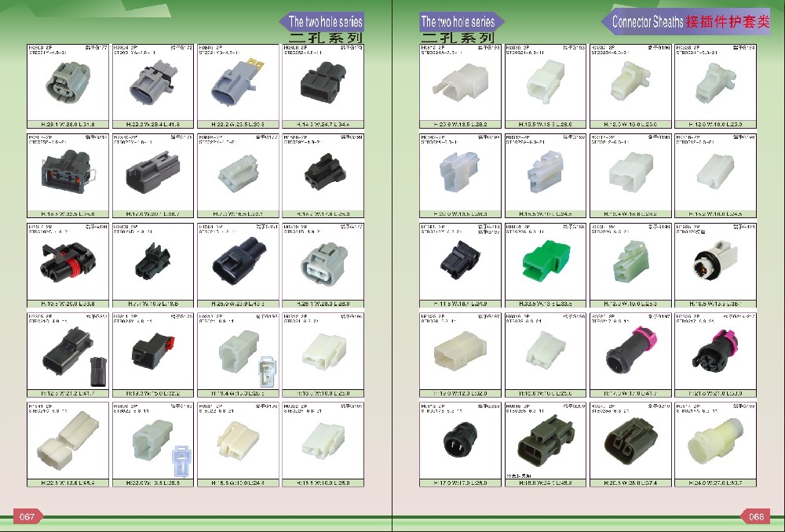The height and width of the screenshot is (532, 785).
Task: Select the dimension label ending 'L.34.4'
Action: tap(323, 124)
